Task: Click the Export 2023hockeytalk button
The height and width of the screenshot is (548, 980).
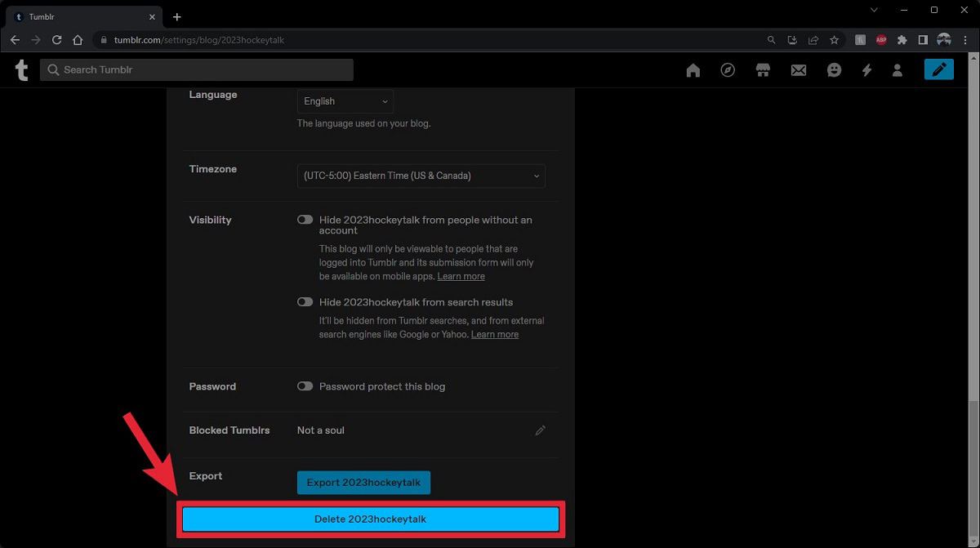Action: 363,483
